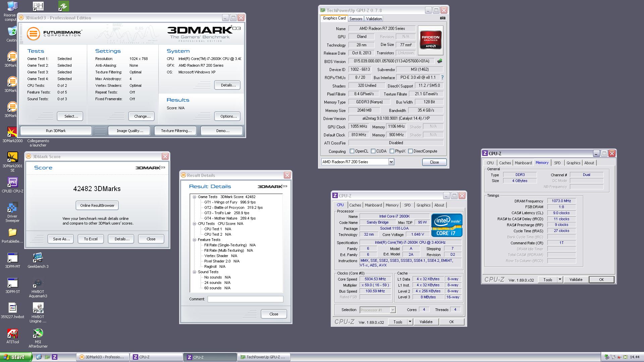
Task: Click the system Details... button in 3DMark03
Action: [x=228, y=85]
